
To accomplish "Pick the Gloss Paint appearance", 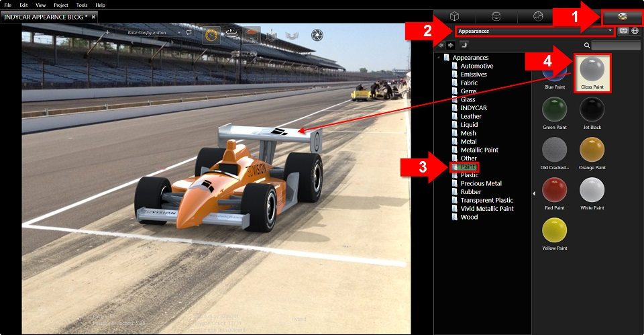I will tap(592, 73).
